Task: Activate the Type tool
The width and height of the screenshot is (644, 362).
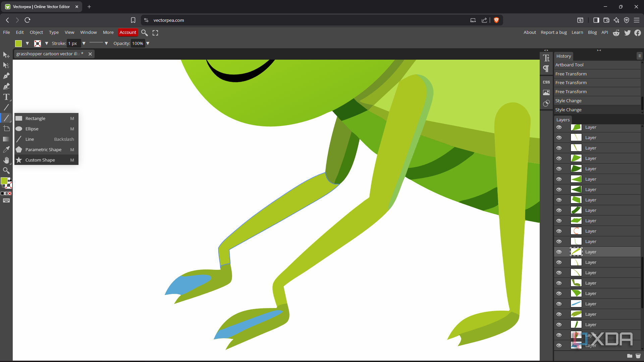Action: (6, 97)
